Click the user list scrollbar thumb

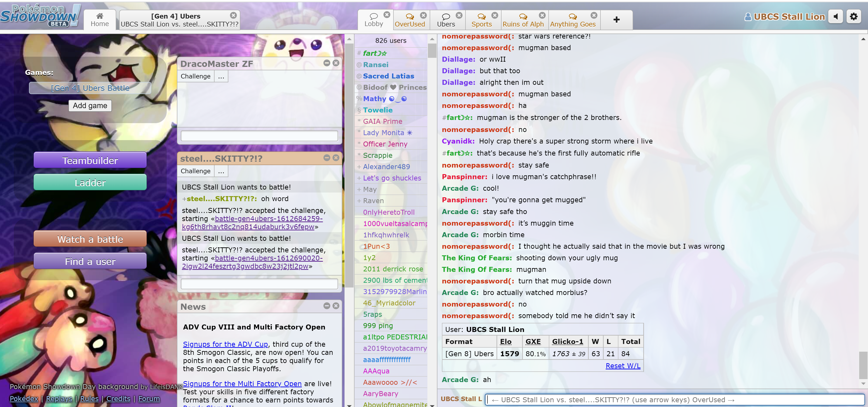432,51
